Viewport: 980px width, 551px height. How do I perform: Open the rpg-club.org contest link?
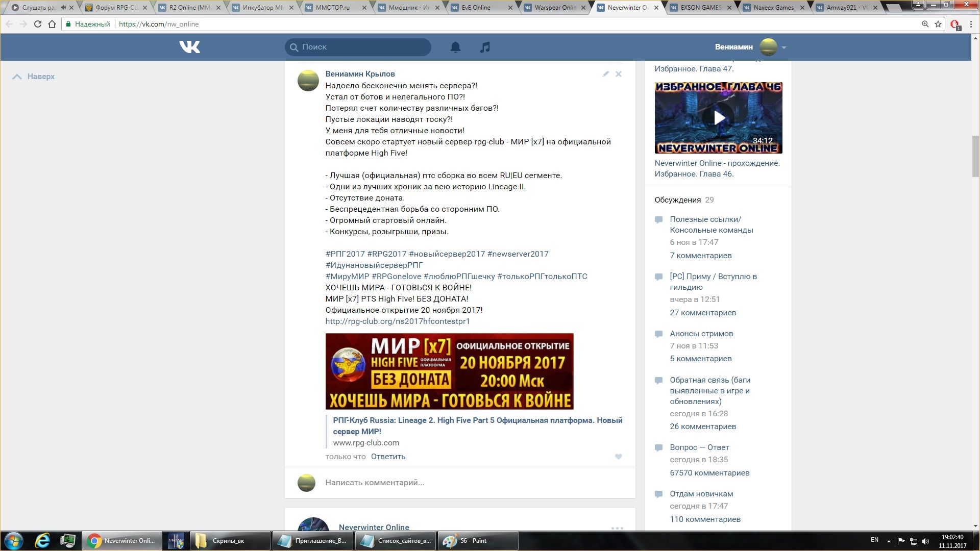(x=397, y=321)
